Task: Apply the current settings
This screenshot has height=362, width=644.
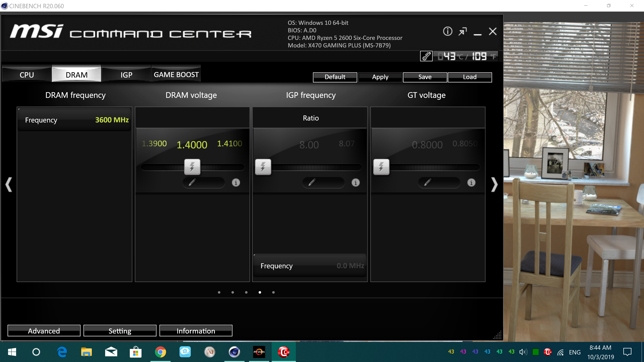Action: 380,77
